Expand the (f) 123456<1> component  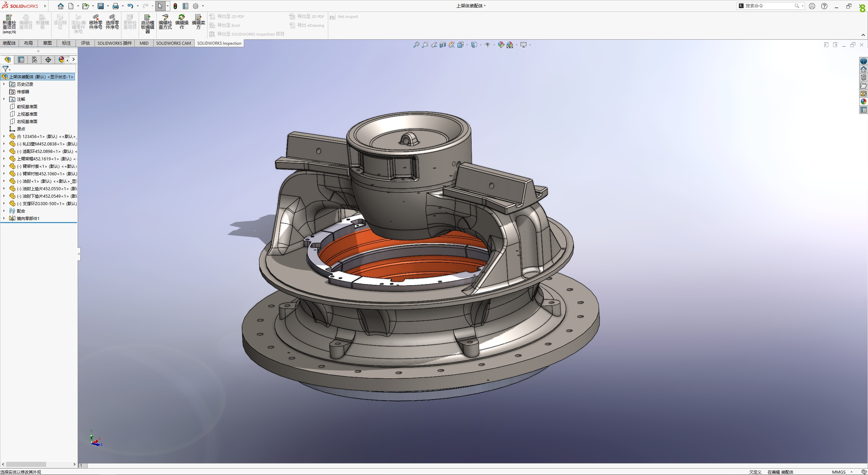pyautogui.click(x=4, y=136)
